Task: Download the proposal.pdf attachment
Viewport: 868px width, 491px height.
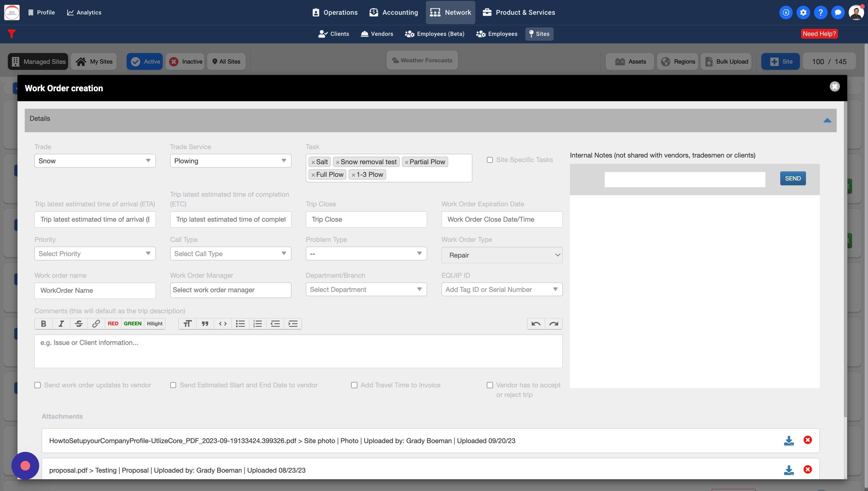Action: [x=788, y=470]
